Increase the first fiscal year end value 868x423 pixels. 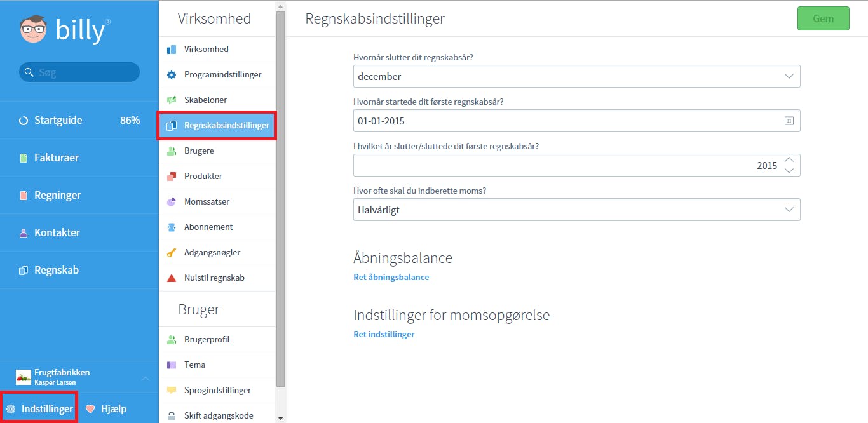coord(789,160)
